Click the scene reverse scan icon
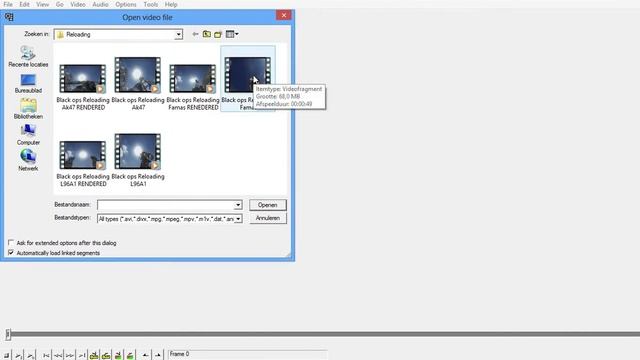The height and width of the screenshot is (360, 640). pyautogui.click(x=118, y=356)
